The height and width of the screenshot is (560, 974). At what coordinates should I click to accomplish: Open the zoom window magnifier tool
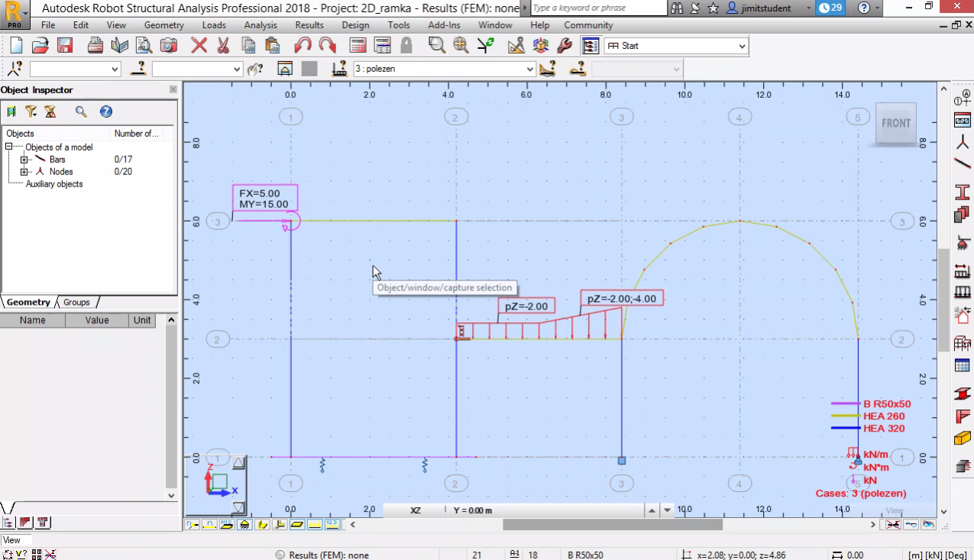[x=437, y=45]
